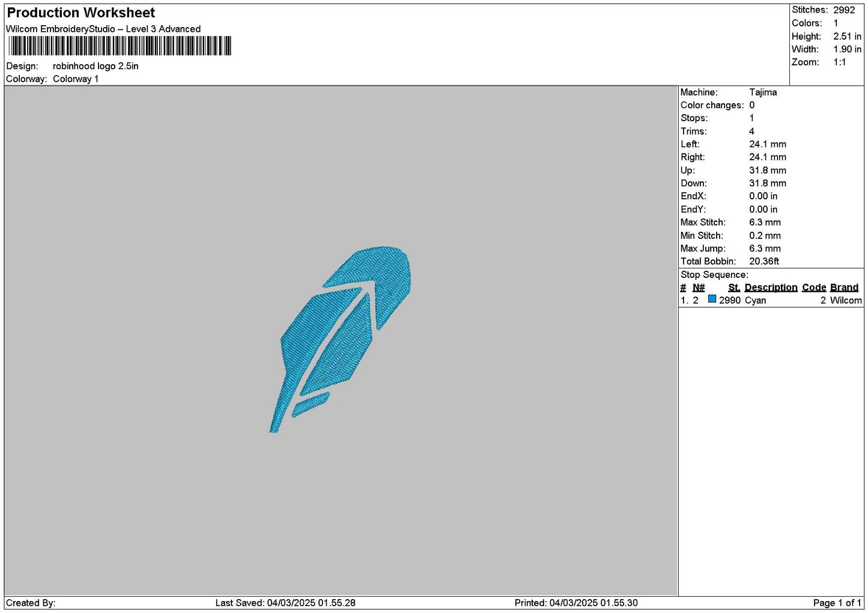Image resolution: width=868 pixels, height=613 pixels.
Task: Click the Colorway 1 value
Action: click(76, 79)
